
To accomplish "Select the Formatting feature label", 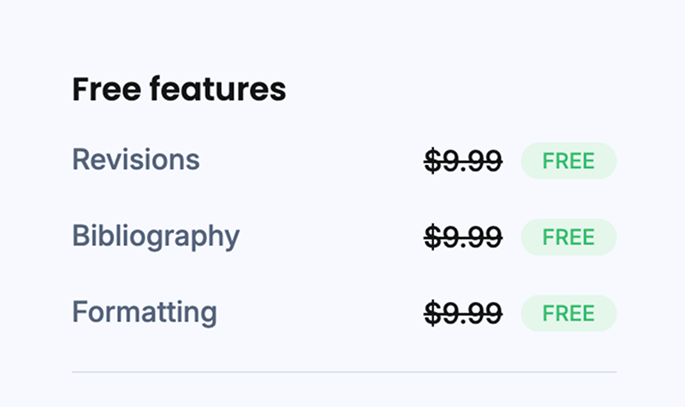I will (x=144, y=312).
